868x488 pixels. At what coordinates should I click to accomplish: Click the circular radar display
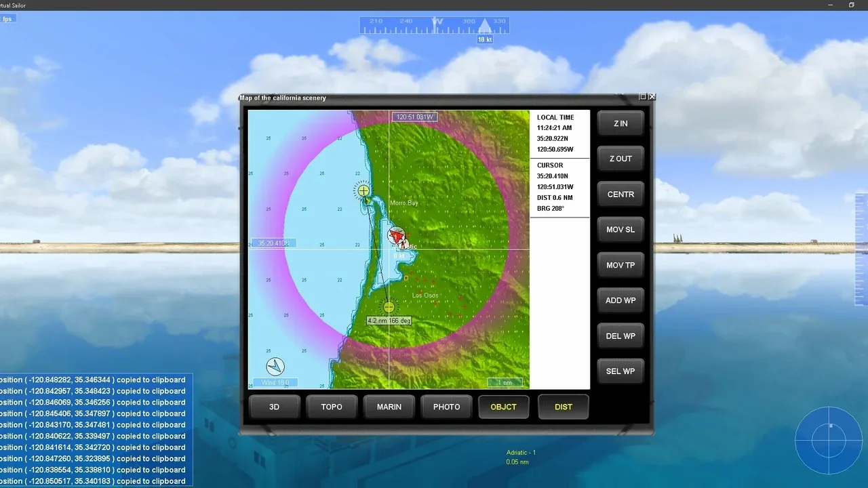(829, 441)
